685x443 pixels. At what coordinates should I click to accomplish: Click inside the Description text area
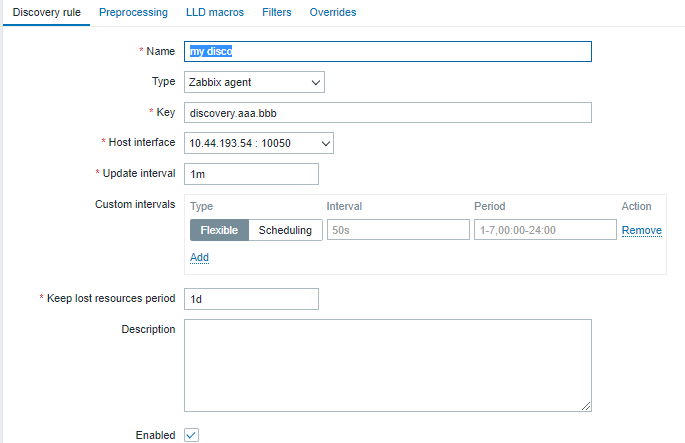388,365
